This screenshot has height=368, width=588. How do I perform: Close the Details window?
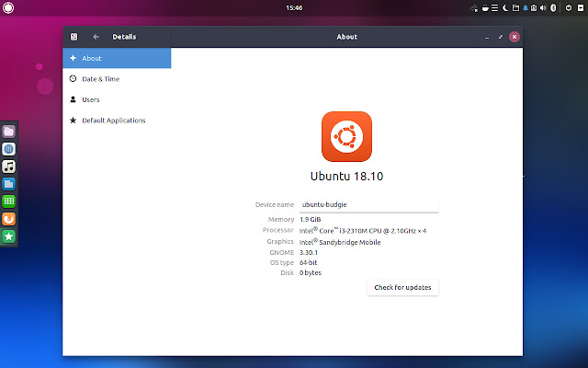514,37
